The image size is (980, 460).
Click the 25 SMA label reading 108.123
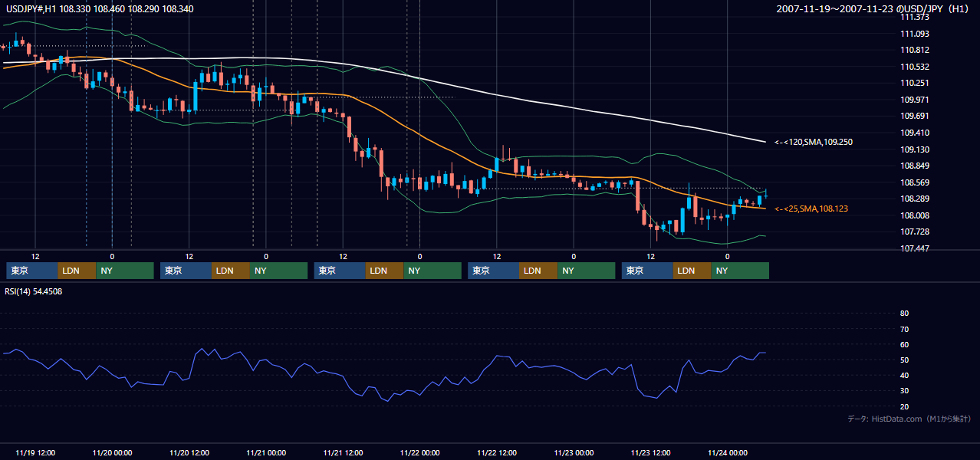pos(811,209)
